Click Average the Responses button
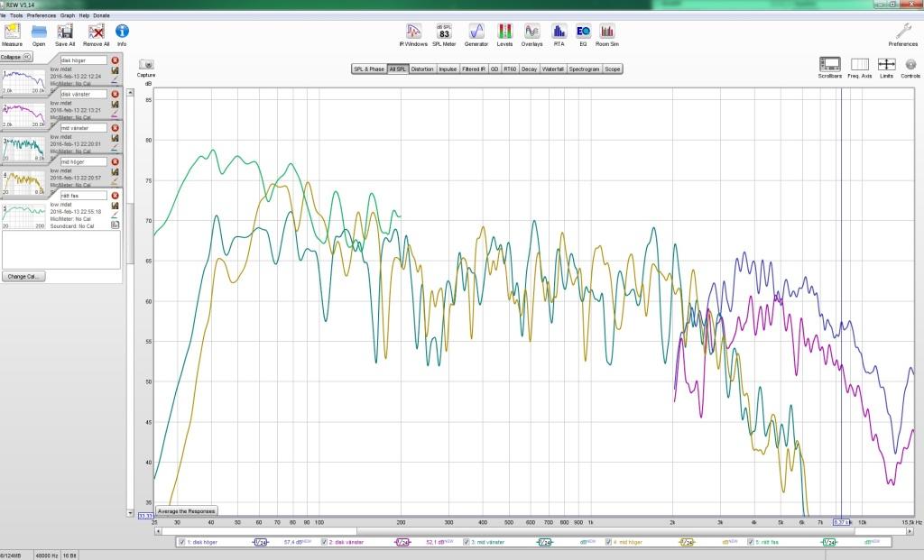The width and height of the screenshot is (924, 560). [x=186, y=511]
